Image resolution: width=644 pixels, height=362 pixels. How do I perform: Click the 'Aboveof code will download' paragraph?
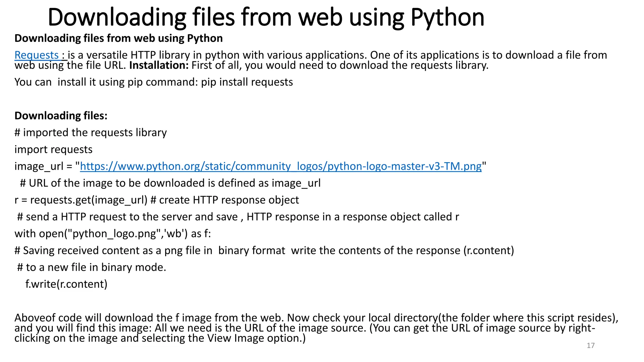[x=316, y=318]
